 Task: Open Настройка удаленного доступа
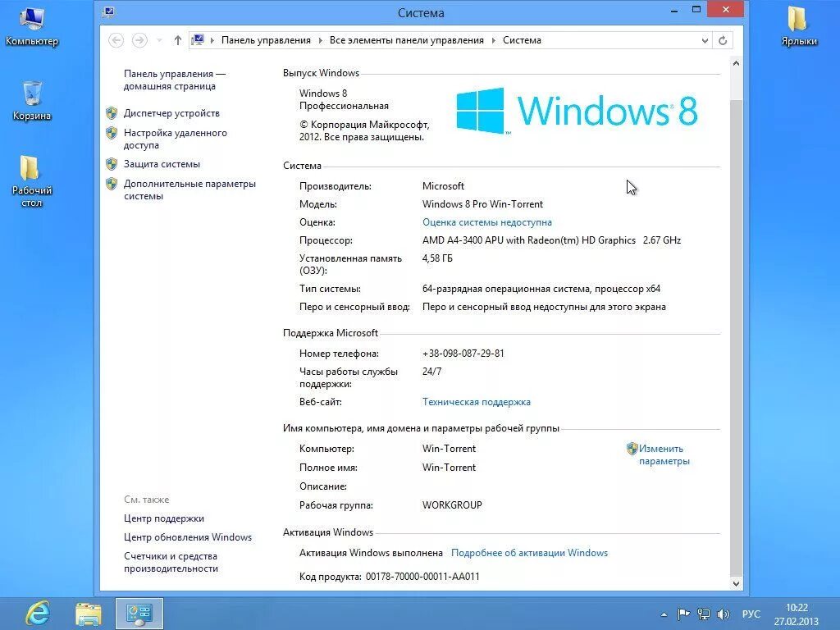[176, 139]
